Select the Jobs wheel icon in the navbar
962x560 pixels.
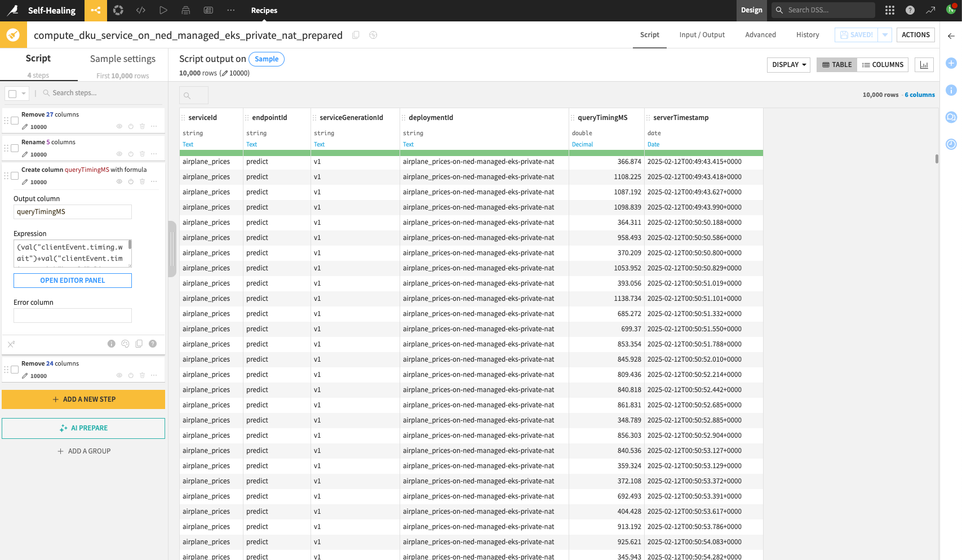[x=118, y=10]
